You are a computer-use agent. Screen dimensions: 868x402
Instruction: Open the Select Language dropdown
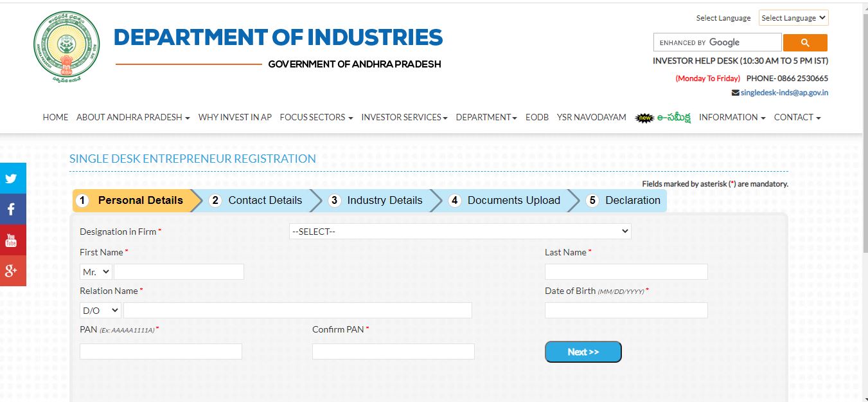click(x=793, y=17)
